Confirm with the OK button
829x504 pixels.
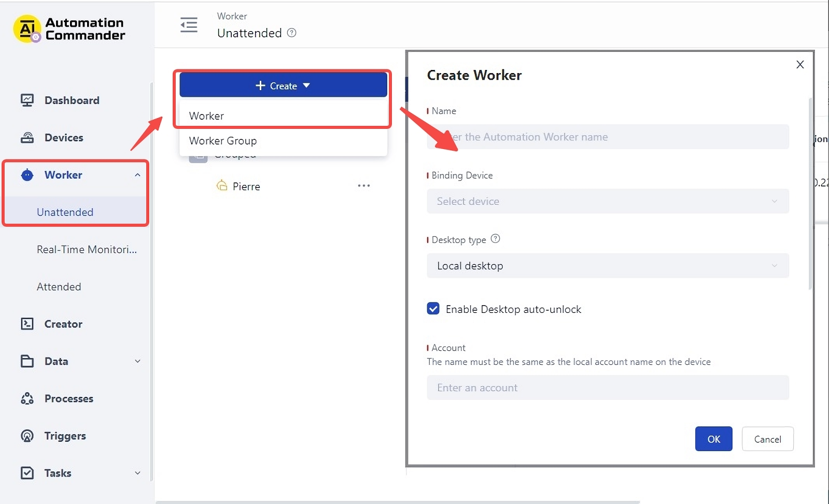[x=713, y=439]
